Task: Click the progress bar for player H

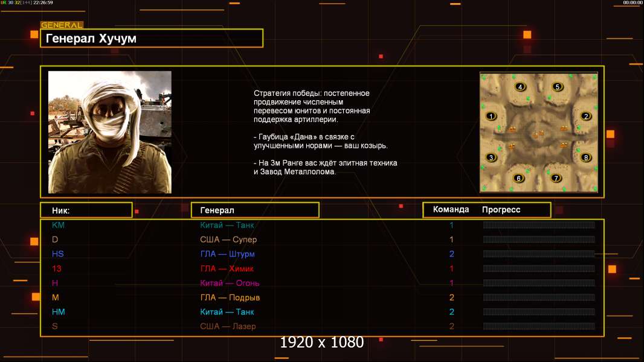Action: pyautogui.click(x=539, y=283)
